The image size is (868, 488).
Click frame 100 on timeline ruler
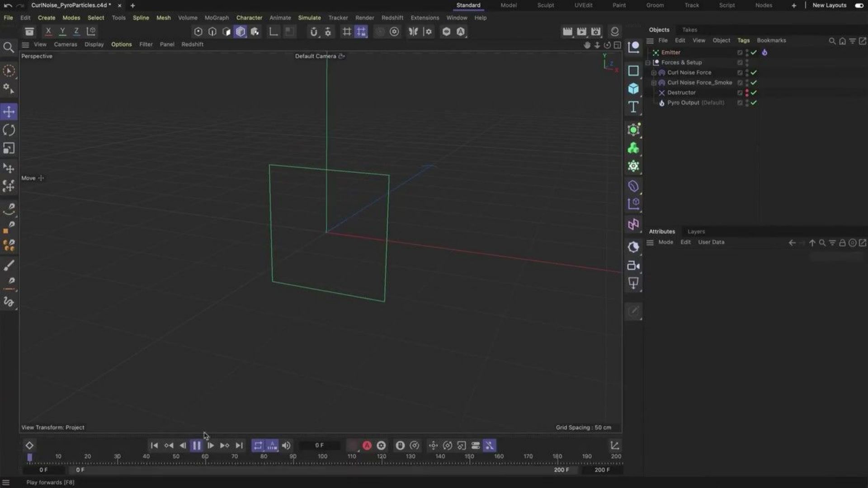coord(322,457)
